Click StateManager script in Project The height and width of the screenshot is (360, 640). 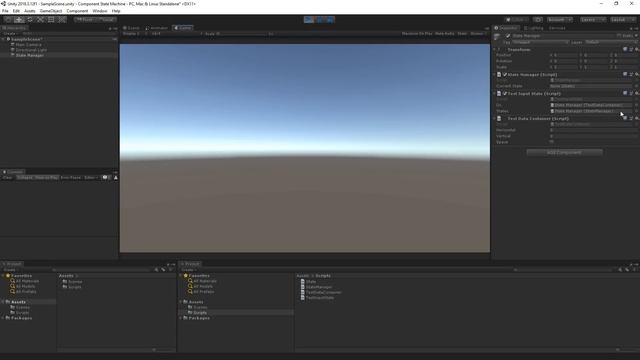pyautogui.click(x=319, y=287)
